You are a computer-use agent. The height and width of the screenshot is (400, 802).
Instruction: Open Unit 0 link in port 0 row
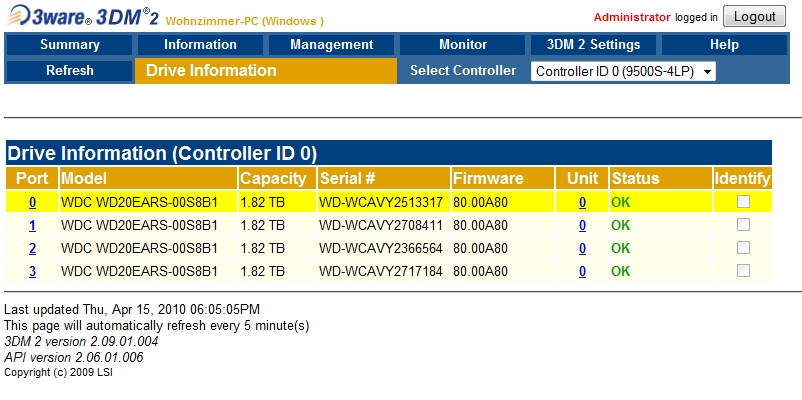pyautogui.click(x=582, y=203)
